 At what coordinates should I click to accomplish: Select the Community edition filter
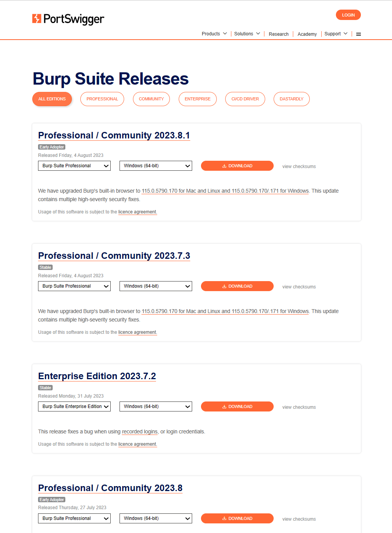pyautogui.click(x=151, y=99)
